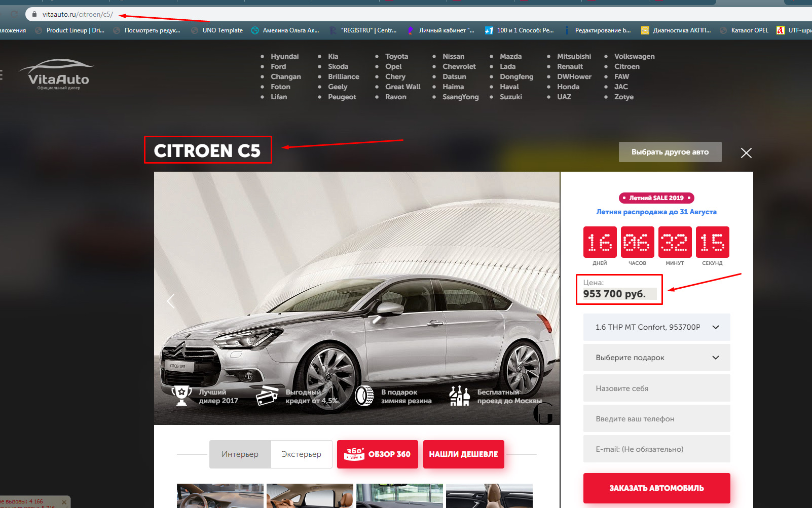
Task: Open the Kia brand link
Action: [333, 56]
